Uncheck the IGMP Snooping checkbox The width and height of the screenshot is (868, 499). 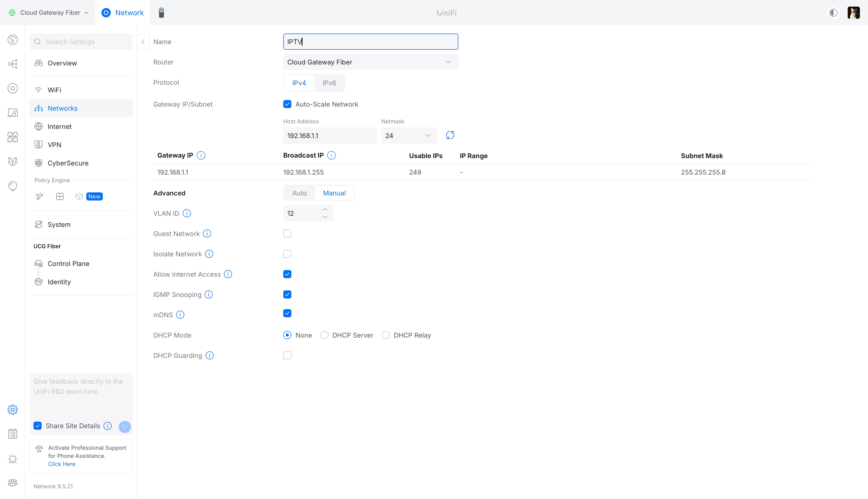pyautogui.click(x=287, y=294)
